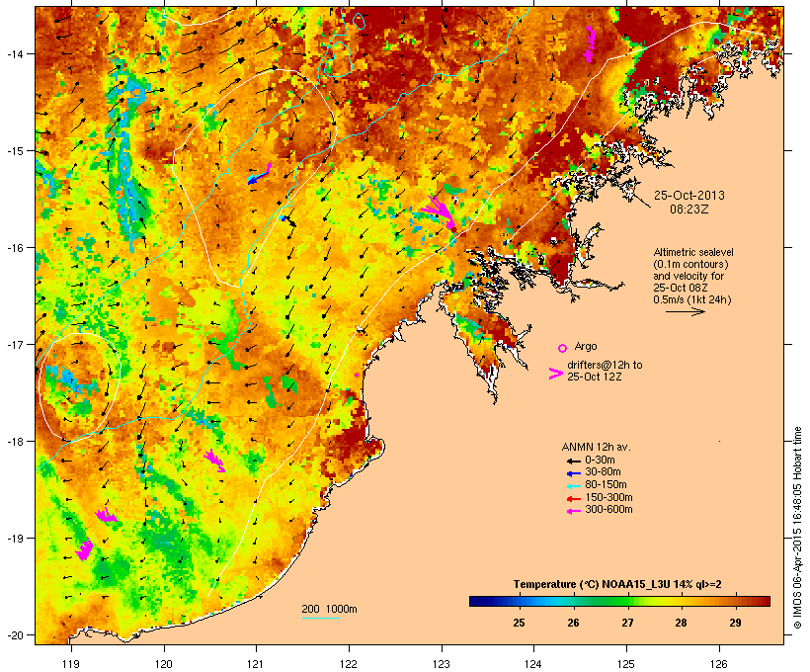
Task: Click the red 150-300m legend arrow
Action: pos(573,498)
